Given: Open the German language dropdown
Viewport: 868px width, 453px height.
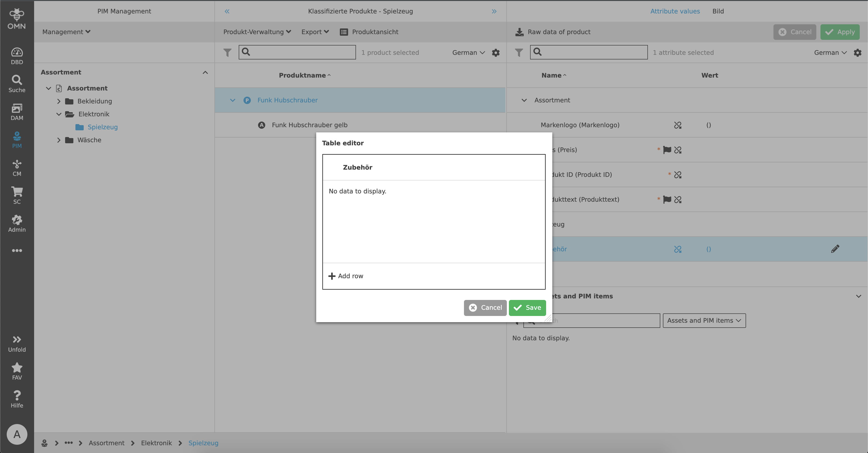Looking at the screenshot, I should pyautogui.click(x=468, y=53).
